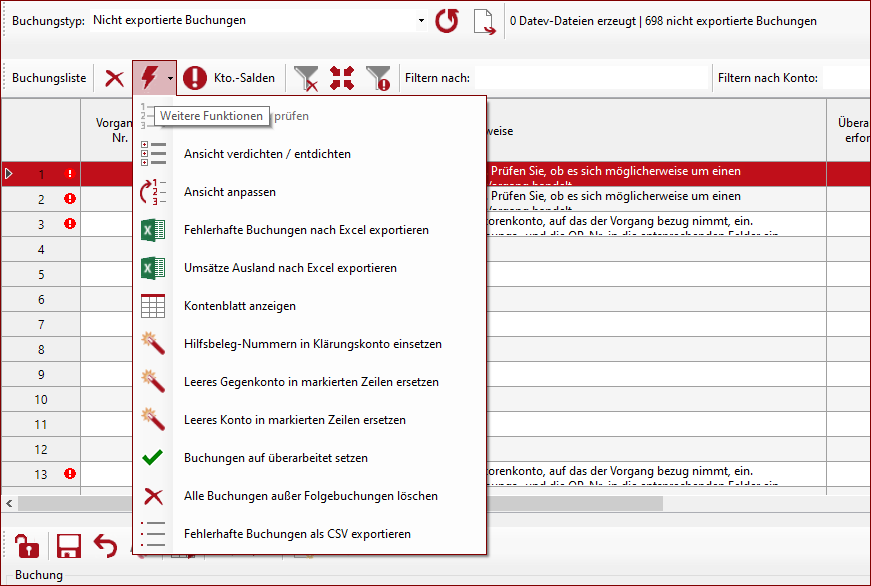
Task: Select Kontenblatt anzeigen menu entry
Action: [x=240, y=306]
